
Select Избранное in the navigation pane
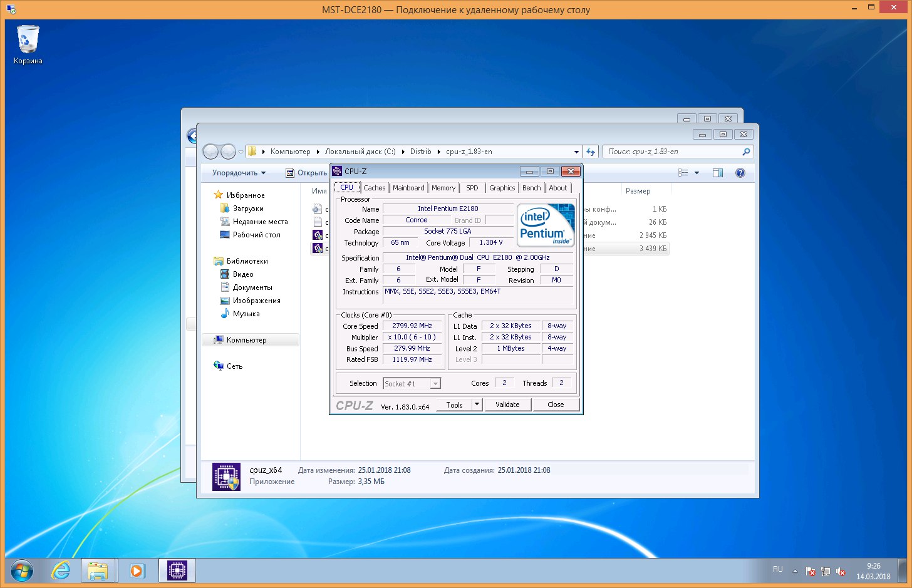click(x=239, y=195)
